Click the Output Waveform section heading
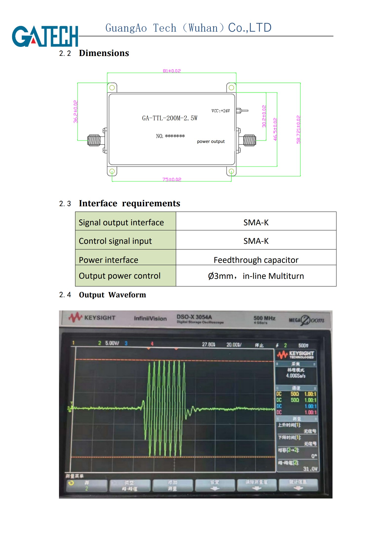This screenshot has width=392, height=554. 112,295
